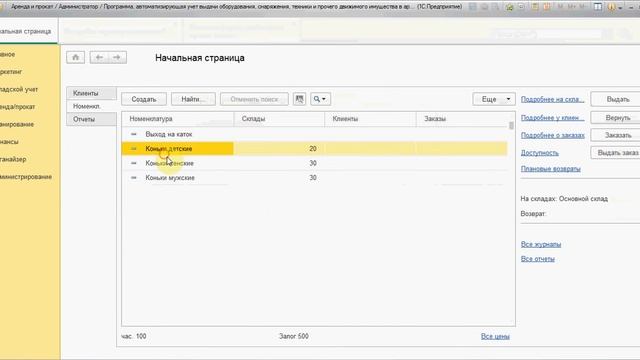Open the Еще dropdown menu
Image resolution: width=640 pixels, height=360 pixels.
click(x=494, y=99)
